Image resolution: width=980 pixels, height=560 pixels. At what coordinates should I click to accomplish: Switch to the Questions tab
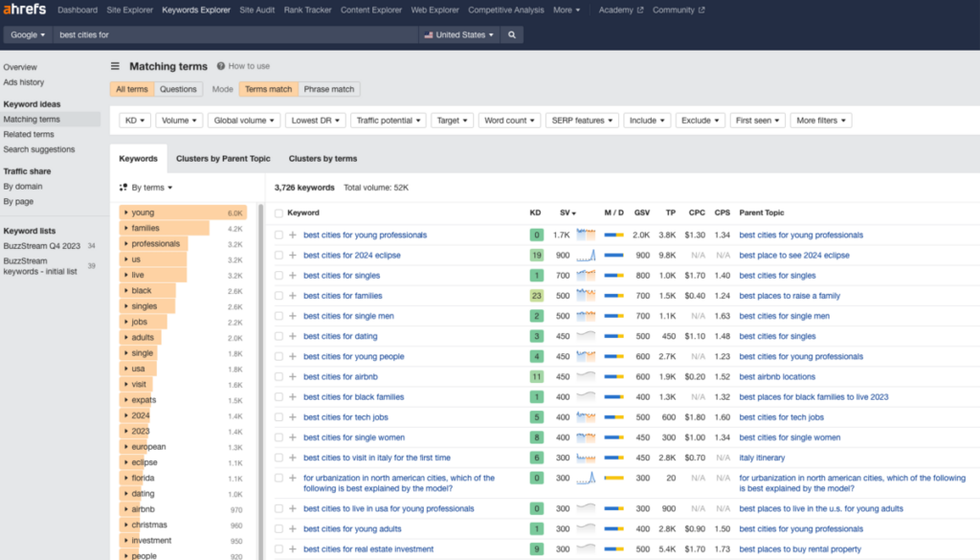pos(177,88)
